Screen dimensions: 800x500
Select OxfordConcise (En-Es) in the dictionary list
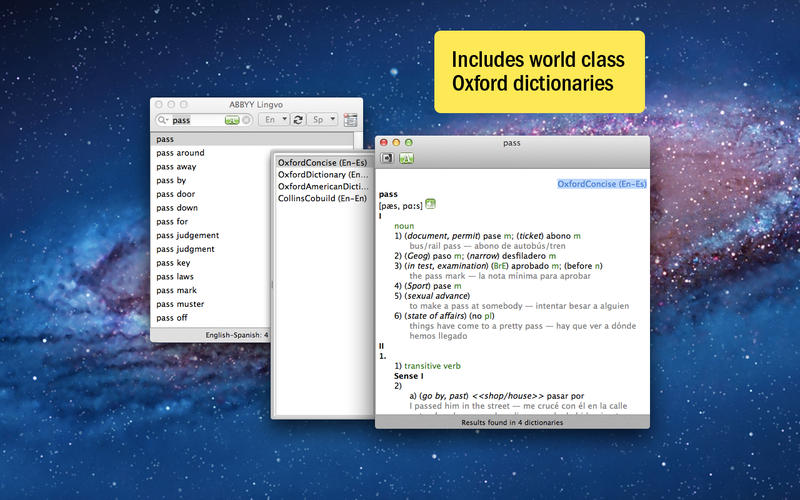point(322,162)
